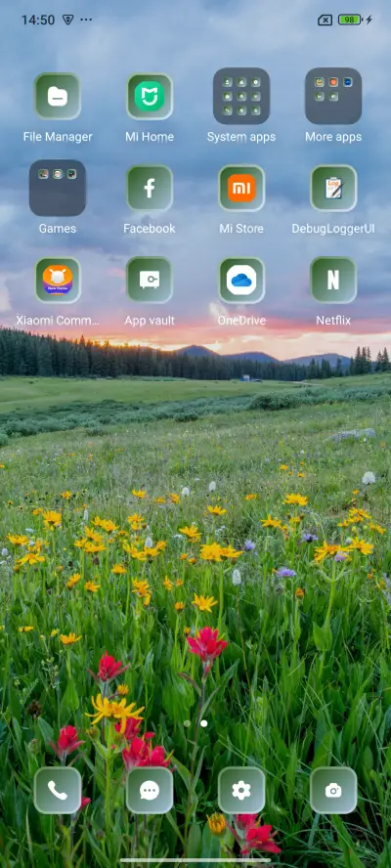The width and height of the screenshot is (391, 868).
Task: Open Settings from the dock
Action: [241, 791]
